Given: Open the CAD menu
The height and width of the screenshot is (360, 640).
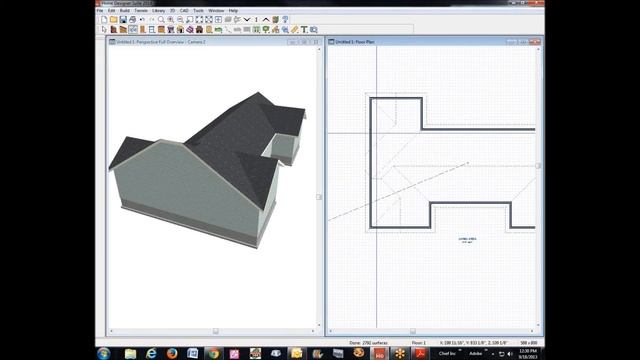Looking at the screenshot, I should point(184,11).
